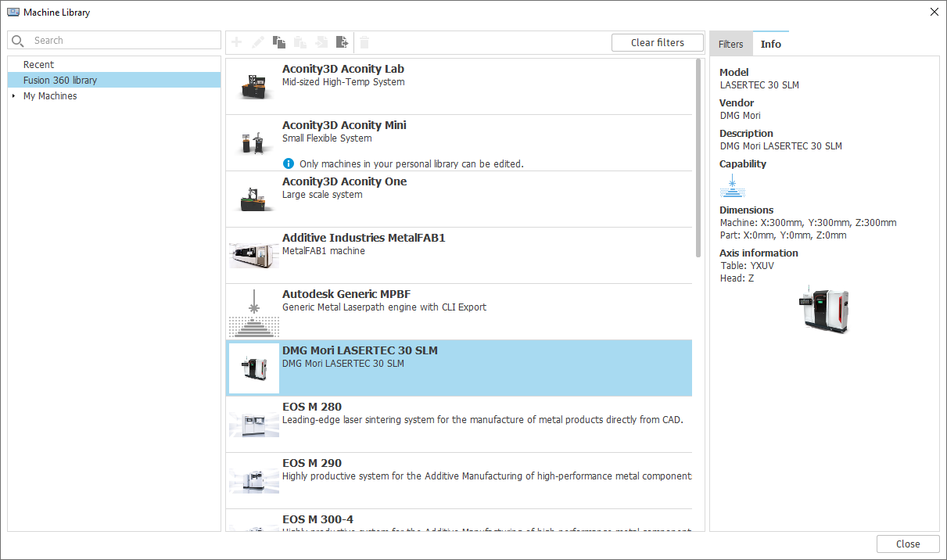The width and height of the screenshot is (947, 560).
Task: Copy the selected machine with copy icon
Action: (x=279, y=42)
